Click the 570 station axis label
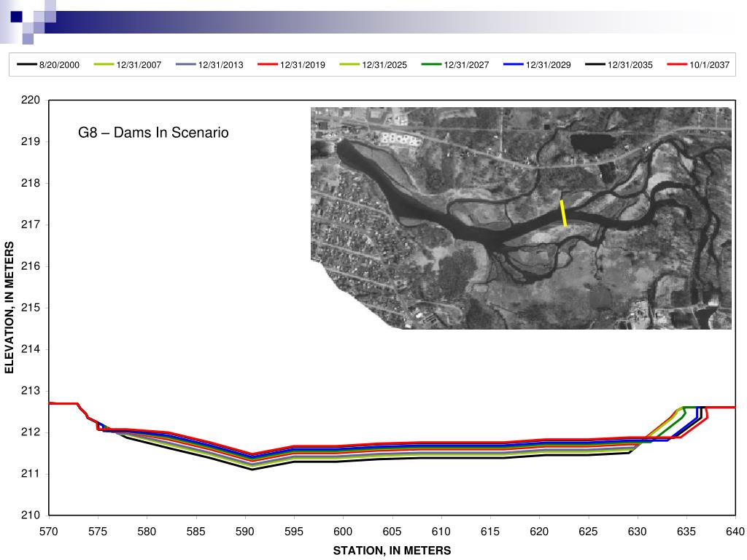Screen dimensions: 747x560 click(x=49, y=532)
